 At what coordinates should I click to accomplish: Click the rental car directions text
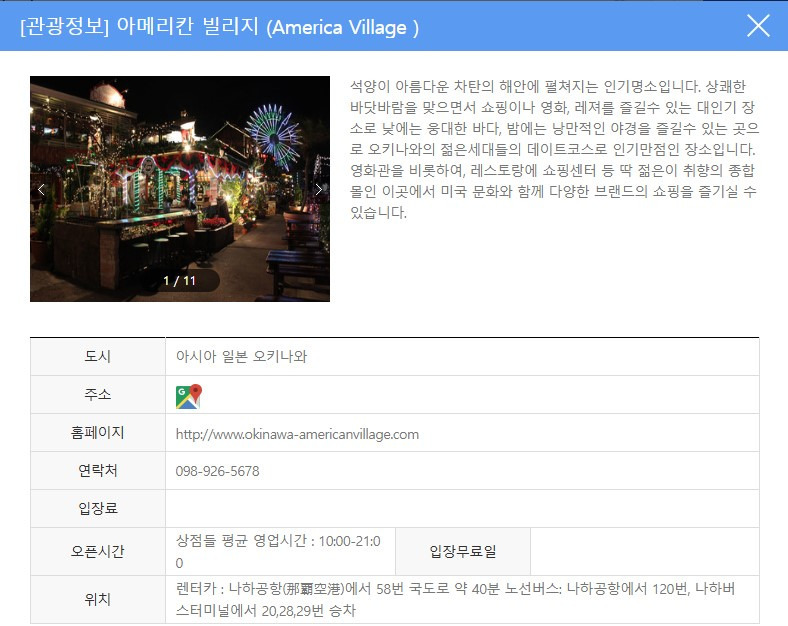click(455, 599)
